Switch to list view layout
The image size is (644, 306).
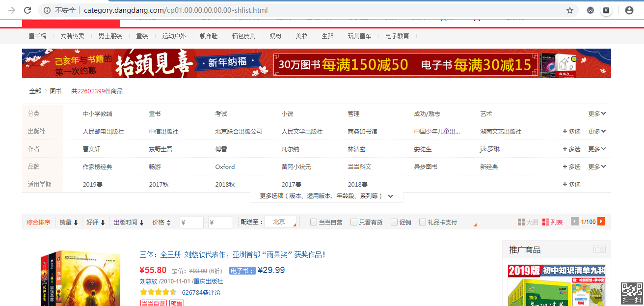pos(553,222)
